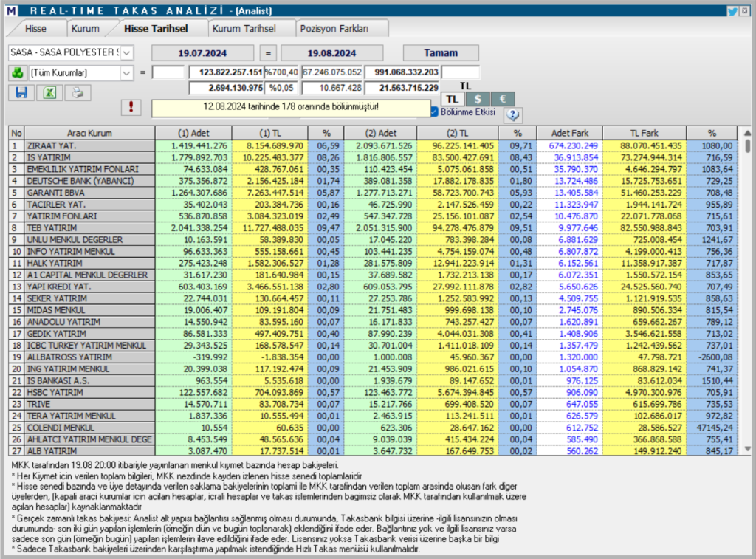Sort by Adet Fark column header

[x=570, y=133]
